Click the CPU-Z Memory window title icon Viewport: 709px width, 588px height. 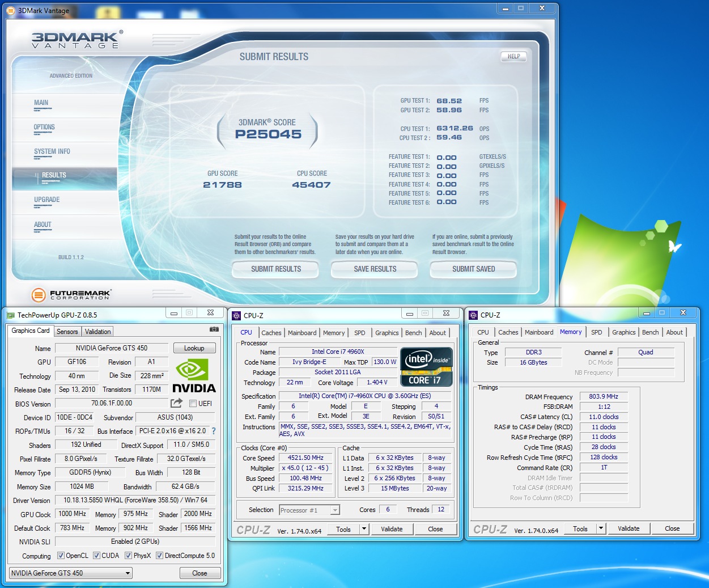[473, 315]
